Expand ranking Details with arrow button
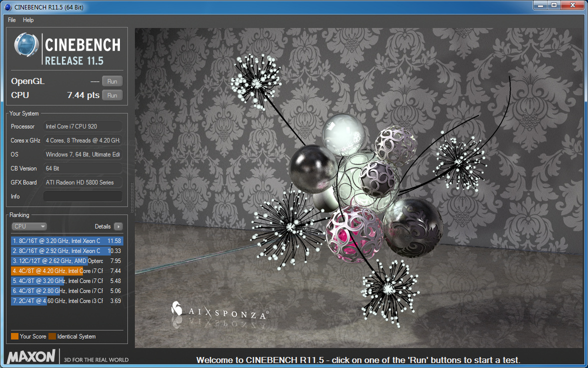Image resolution: width=588 pixels, height=368 pixels. click(x=118, y=226)
